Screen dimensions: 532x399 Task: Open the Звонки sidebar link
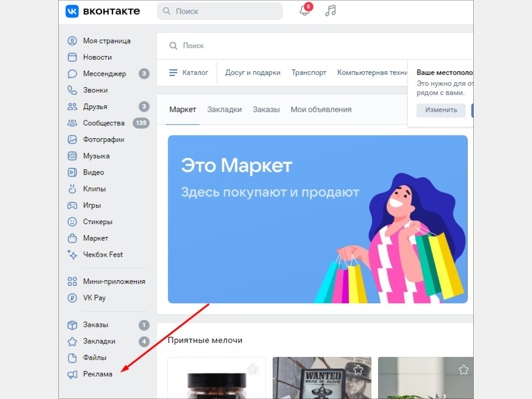click(95, 90)
